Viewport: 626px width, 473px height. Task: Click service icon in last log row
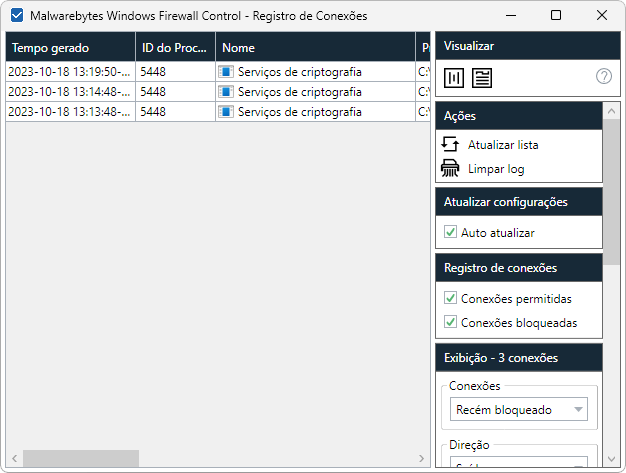coord(226,112)
